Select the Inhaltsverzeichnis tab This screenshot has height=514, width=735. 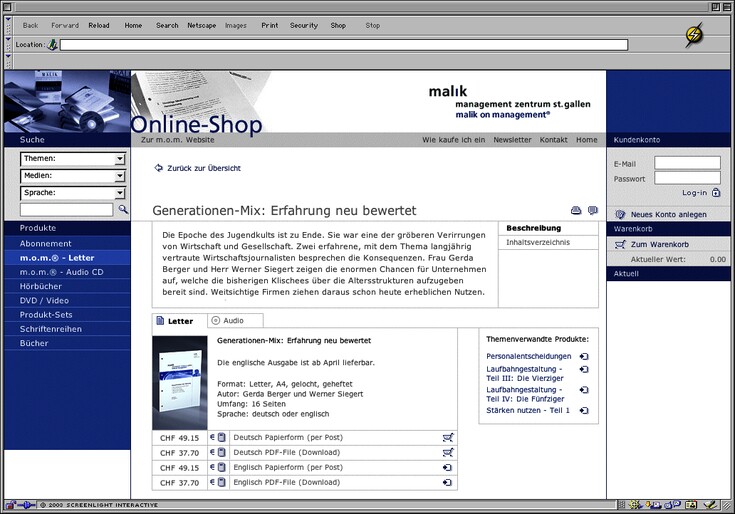(x=548, y=242)
